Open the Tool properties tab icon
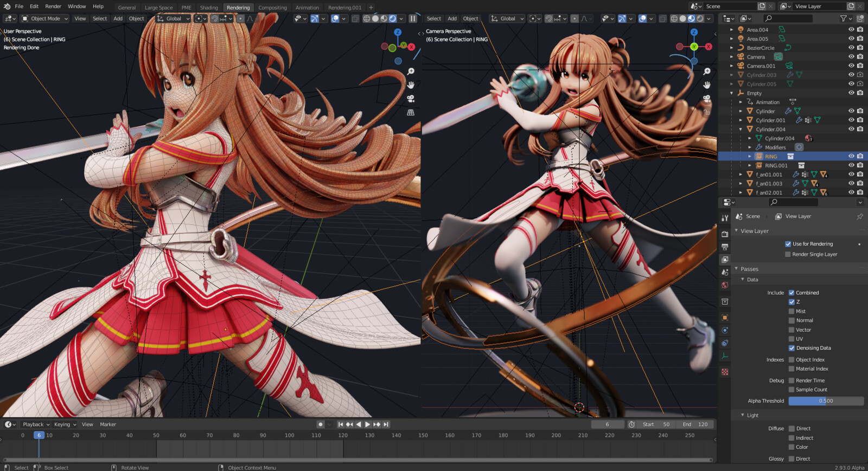The image size is (868, 471). 725,218
